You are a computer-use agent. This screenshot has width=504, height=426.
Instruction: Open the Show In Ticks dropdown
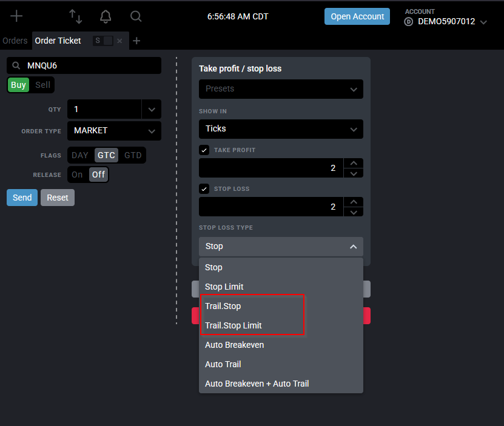coord(281,129)
